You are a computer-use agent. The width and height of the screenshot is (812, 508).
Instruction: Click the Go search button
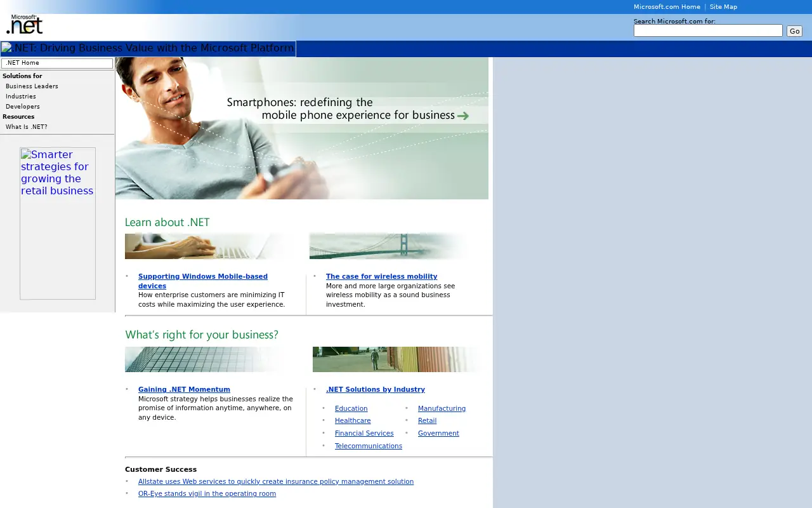pyautogui.click(x=794, y=31)
